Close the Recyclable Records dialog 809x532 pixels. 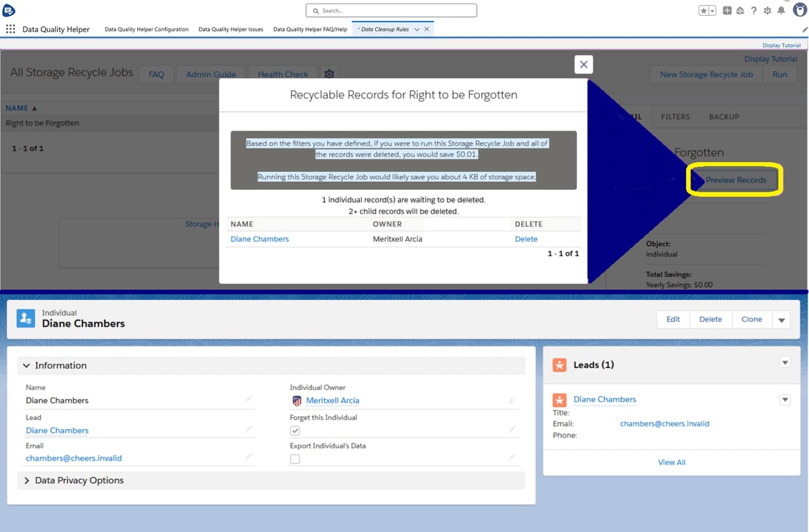(583, 64)
